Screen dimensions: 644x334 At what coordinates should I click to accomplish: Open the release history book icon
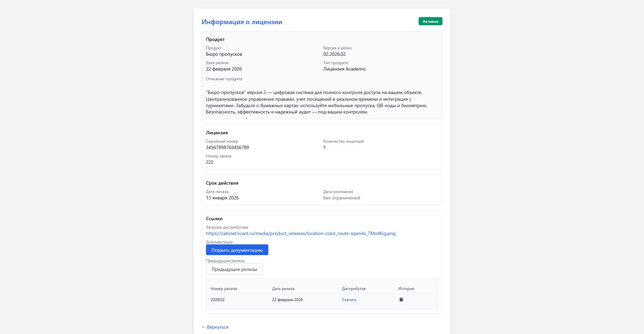401,299
